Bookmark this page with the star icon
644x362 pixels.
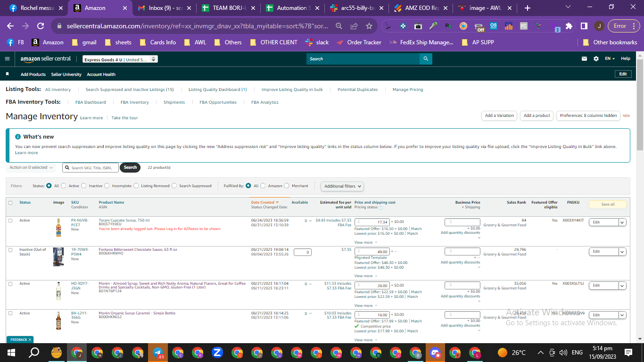[369, 26]
